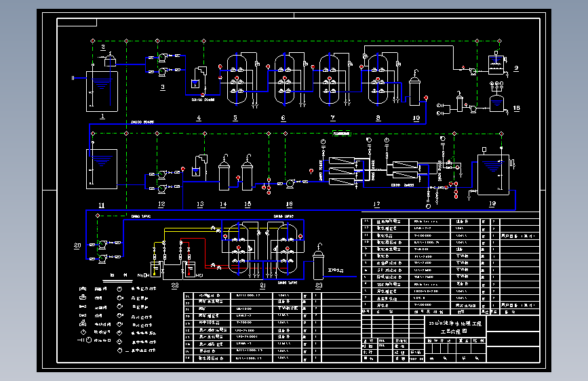Image resolution: width=588 pixels, height=381 pixels.
Task: Click the dual pump set numbered 3
Action: coord(163,64)
